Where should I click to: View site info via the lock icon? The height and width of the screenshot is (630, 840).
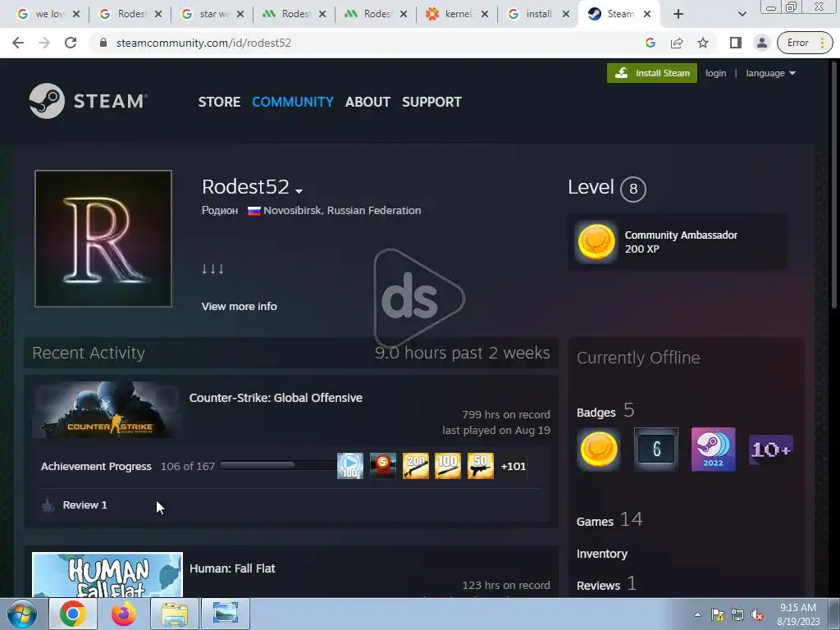pos(103,43)
